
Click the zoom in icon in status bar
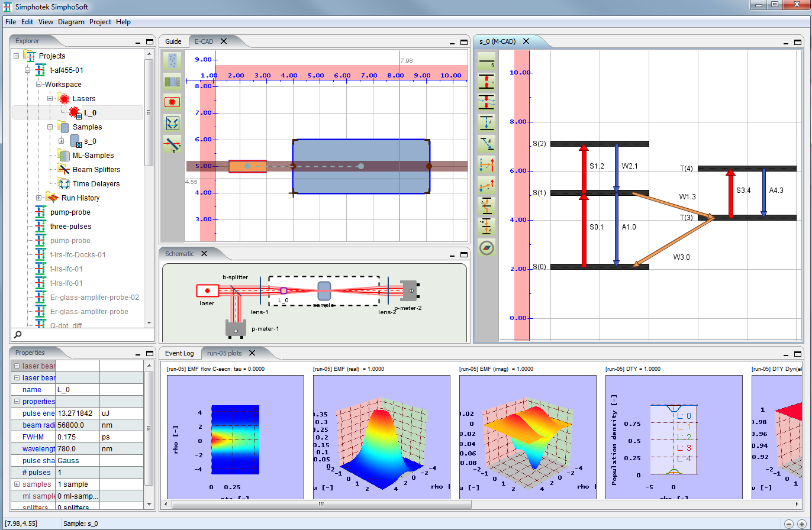(801, 524)
